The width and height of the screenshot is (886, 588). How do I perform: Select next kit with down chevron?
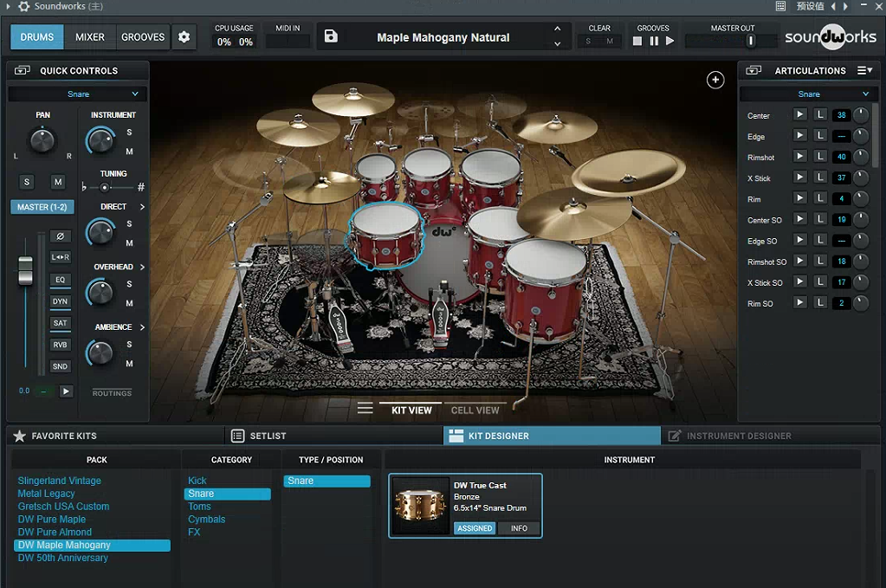557,44
